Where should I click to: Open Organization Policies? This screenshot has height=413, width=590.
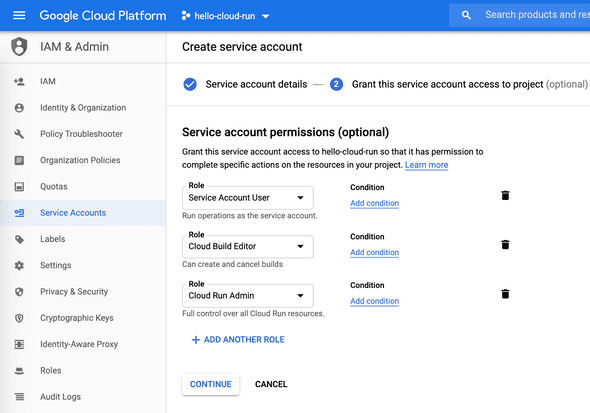point(83,160)
